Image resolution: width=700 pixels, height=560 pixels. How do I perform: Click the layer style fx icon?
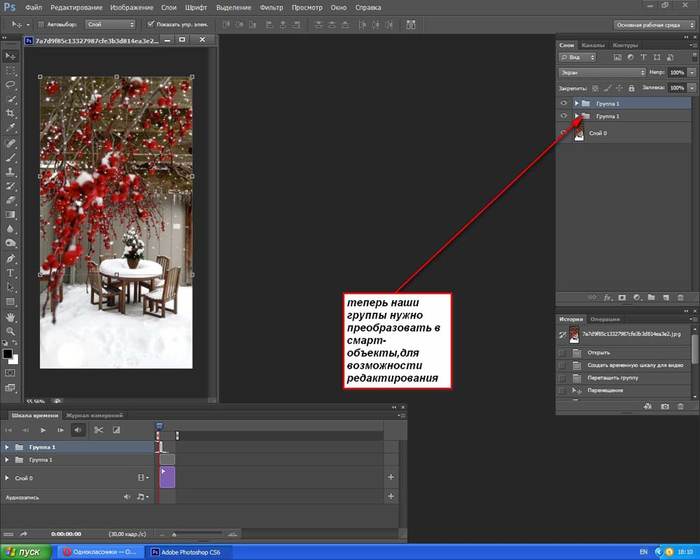coord(607,297)
